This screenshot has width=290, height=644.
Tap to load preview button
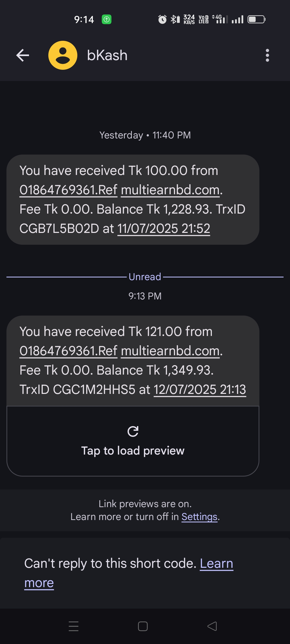click(x=133, y=451)
